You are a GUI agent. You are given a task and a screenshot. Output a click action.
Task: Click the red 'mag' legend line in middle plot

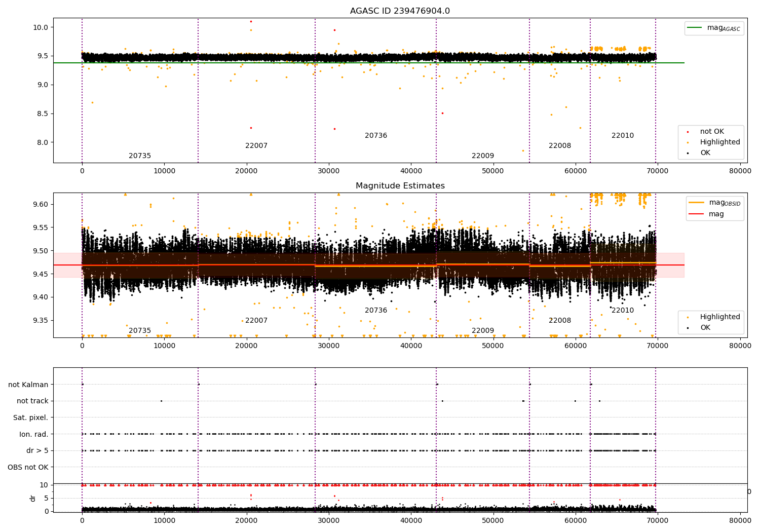[697, 214]
